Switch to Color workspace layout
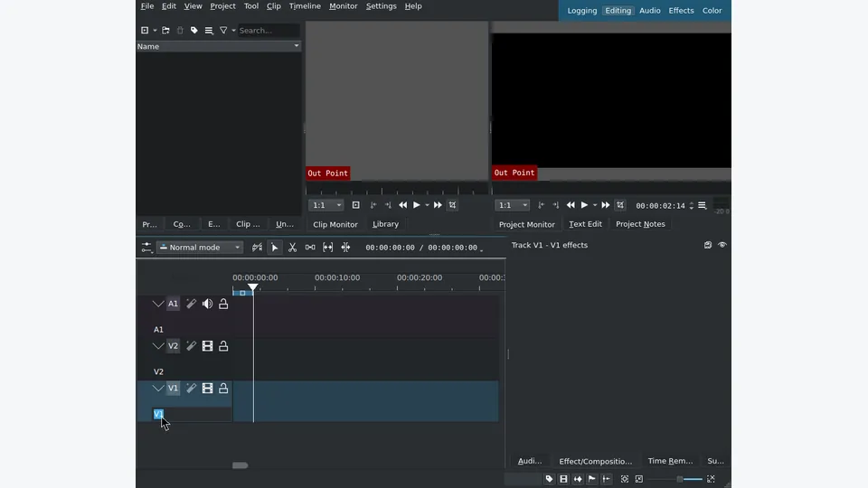The height and width of the screenshot is (488, 868). point(712,11)
